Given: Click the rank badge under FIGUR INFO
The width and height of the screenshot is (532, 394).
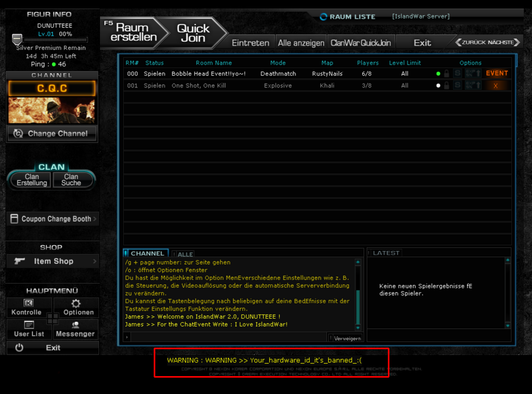Looking at the screenshot, I should tap(17, 39).
